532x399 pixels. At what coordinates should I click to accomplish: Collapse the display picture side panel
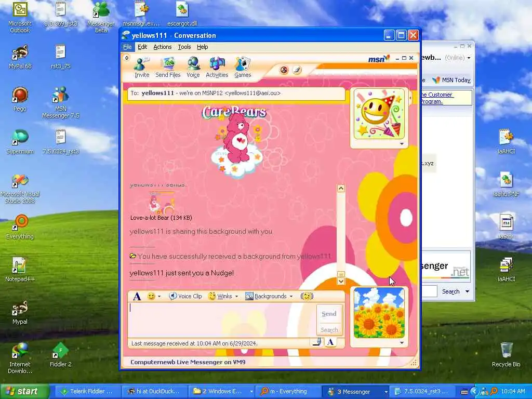(410, 98)
